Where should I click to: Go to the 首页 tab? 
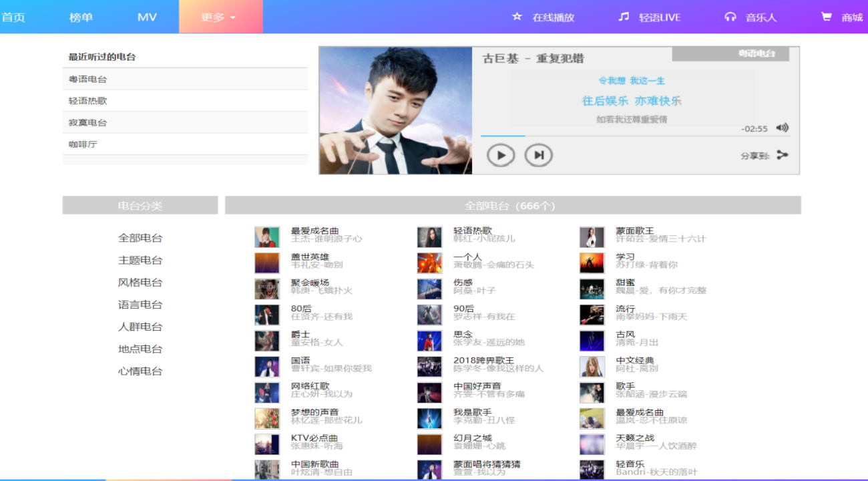[x=13, y=17]
